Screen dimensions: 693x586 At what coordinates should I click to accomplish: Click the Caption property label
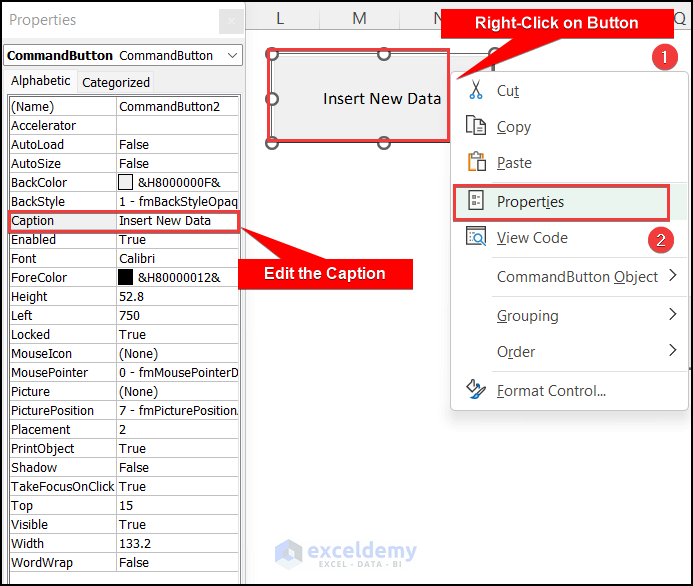point(63,221)
